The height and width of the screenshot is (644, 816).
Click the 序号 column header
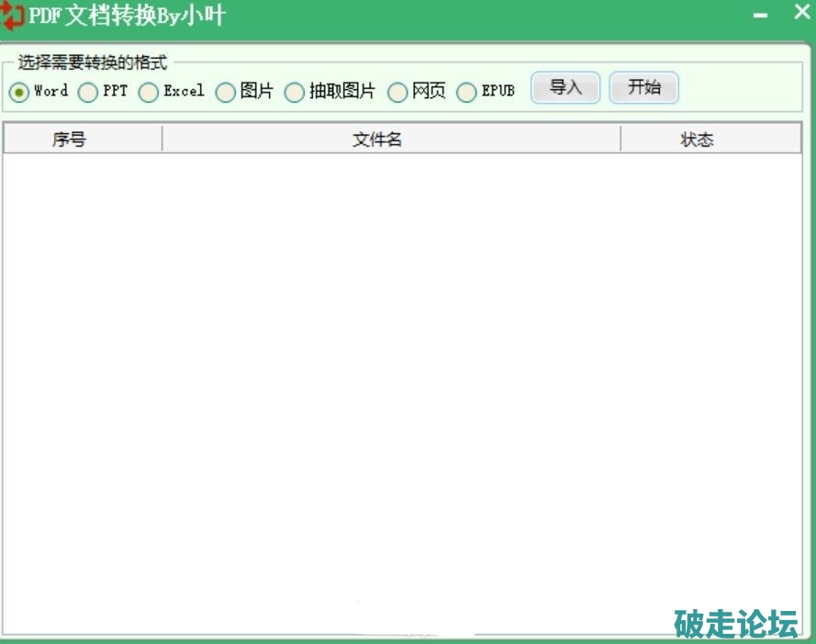point(69,139)
